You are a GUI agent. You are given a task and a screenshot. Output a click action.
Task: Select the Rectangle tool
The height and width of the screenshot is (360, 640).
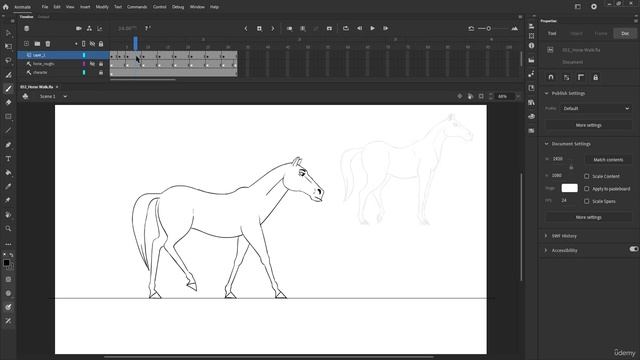(x=8, y=117)
